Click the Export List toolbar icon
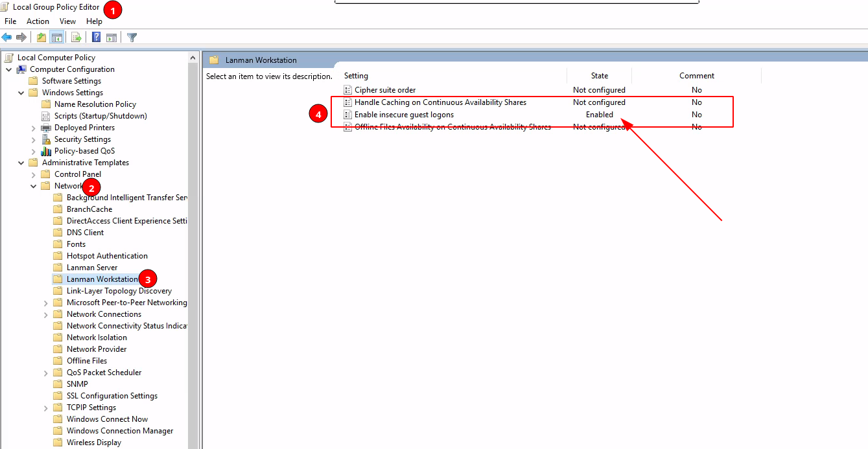Screen dimensions: 868x449 pos(76,38)
